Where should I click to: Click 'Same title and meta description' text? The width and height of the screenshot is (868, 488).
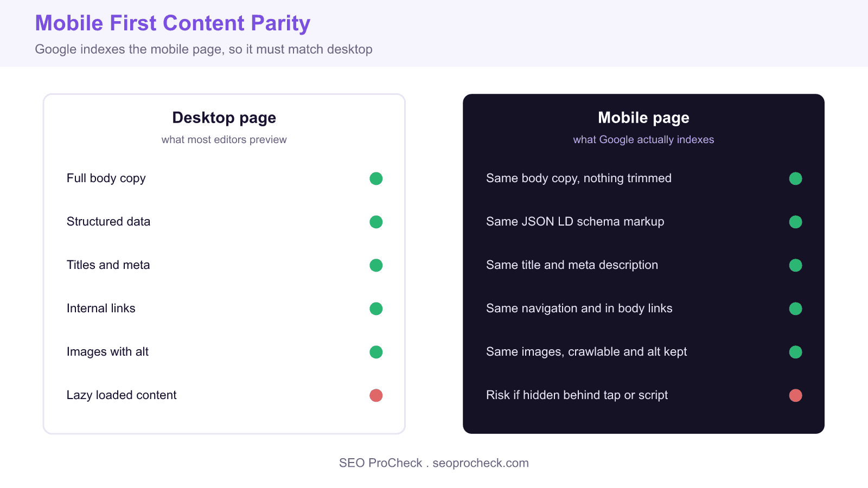point(572,265)
